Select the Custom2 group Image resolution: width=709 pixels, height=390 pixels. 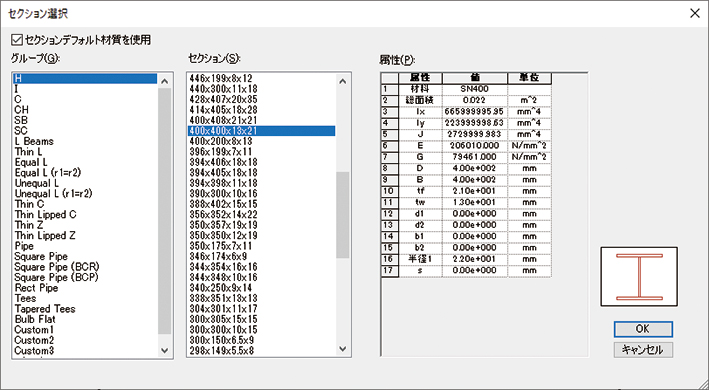pos(85,340)
